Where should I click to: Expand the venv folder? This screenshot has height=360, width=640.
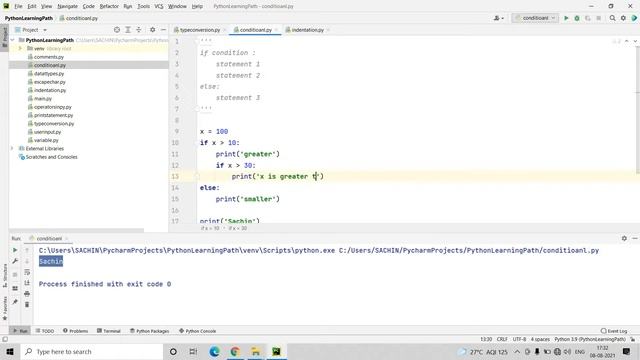(20, 48)
